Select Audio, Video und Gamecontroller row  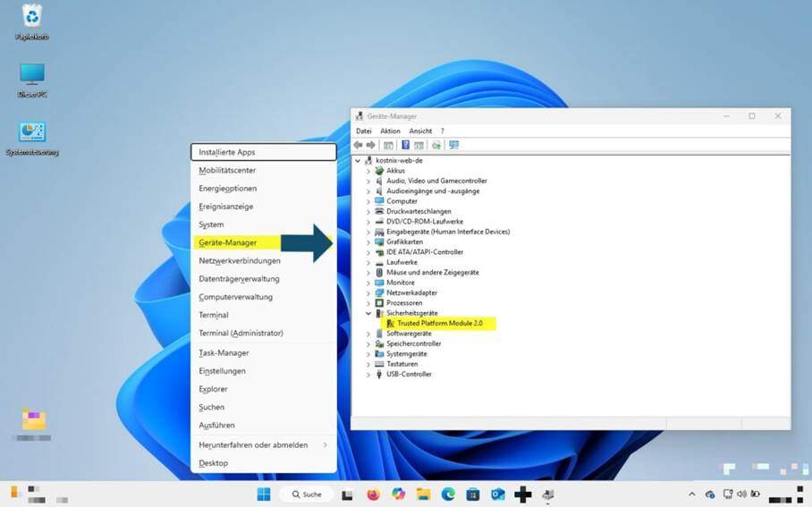point(436,181)
